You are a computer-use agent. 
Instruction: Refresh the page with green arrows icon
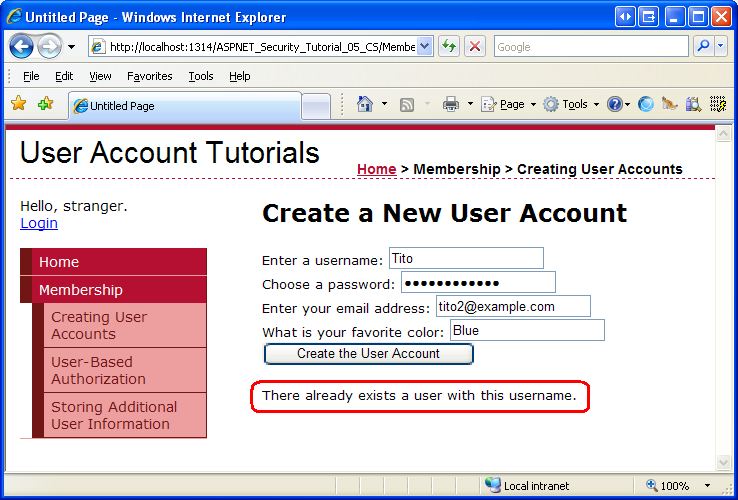pyautogui.click(x=449, y=47)
